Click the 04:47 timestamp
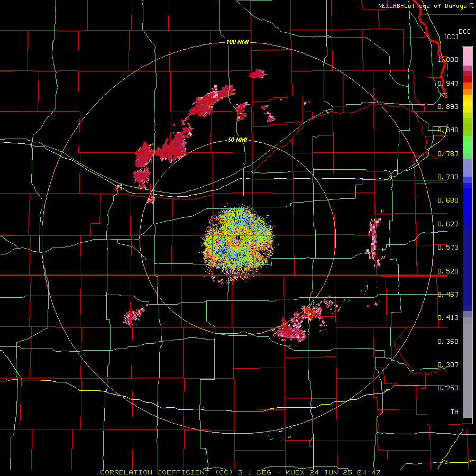 click(x=368, y=472)
